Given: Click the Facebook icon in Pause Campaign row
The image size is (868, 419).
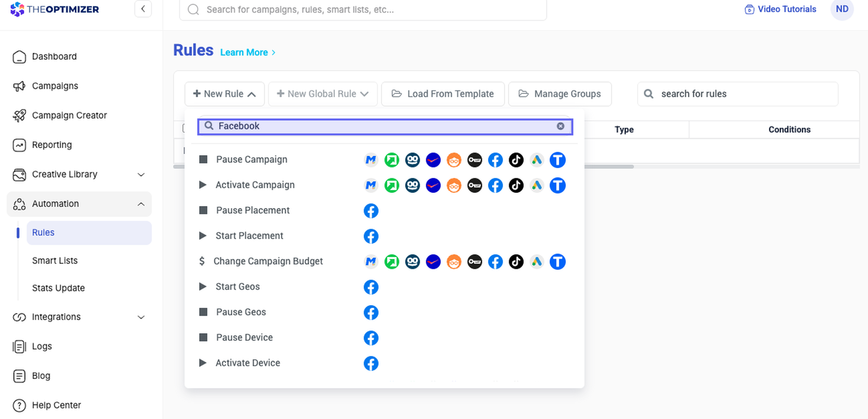Looking at the screenshot, I should (x=496, y=160).
